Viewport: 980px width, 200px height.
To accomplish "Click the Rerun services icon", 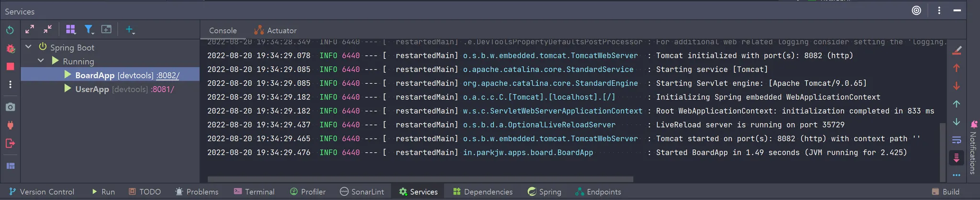I will pyautogui.click(x=10, y=30).
